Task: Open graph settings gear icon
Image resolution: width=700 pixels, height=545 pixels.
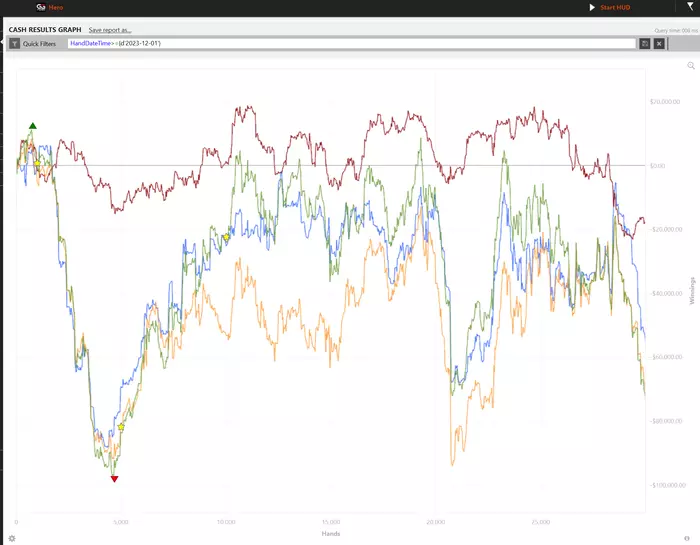Action: pos(12,538)
